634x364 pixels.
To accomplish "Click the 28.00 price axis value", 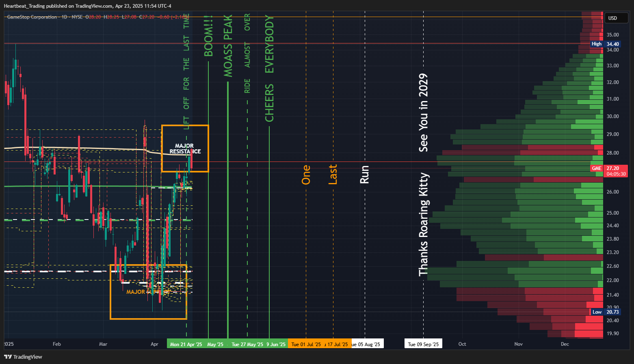I will (x=612, y=153).
